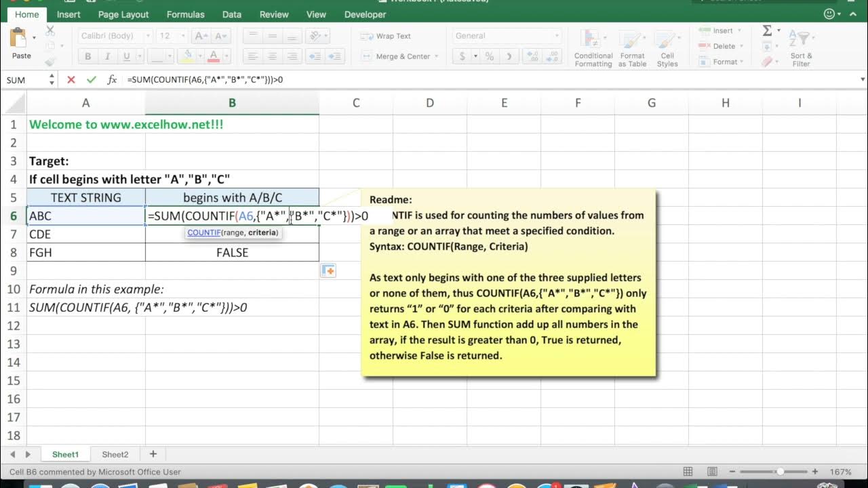The width and height of the screenshot is (868, 488).
Task: Switch to Normal view in status bar
Action: pyautogui.click(x=688, y=472)
